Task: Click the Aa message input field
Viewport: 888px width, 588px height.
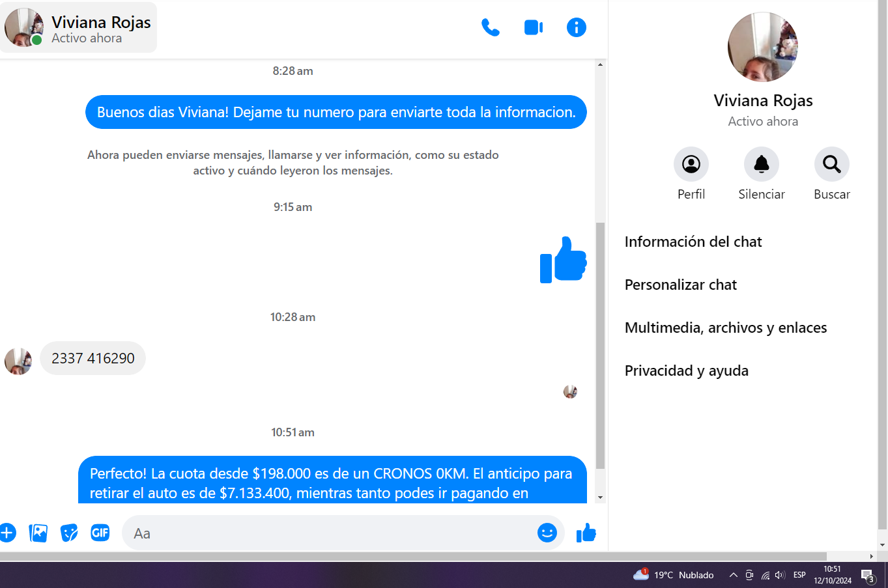Action: 326,533
